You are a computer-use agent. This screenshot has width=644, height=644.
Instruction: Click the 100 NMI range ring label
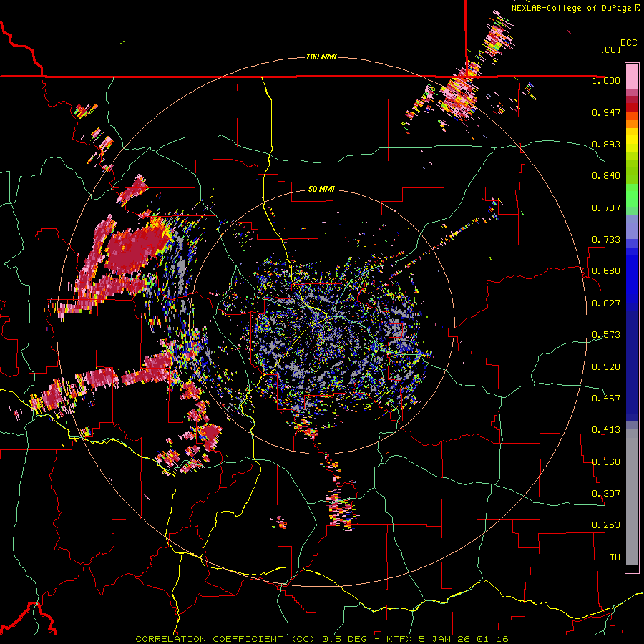point(321,57)
